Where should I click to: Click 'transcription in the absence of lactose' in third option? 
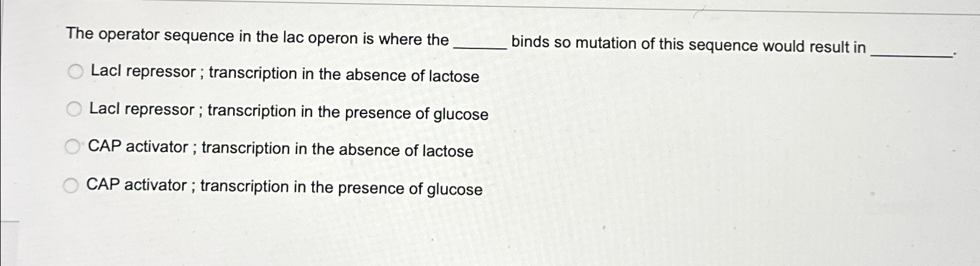tap(337, 150)
